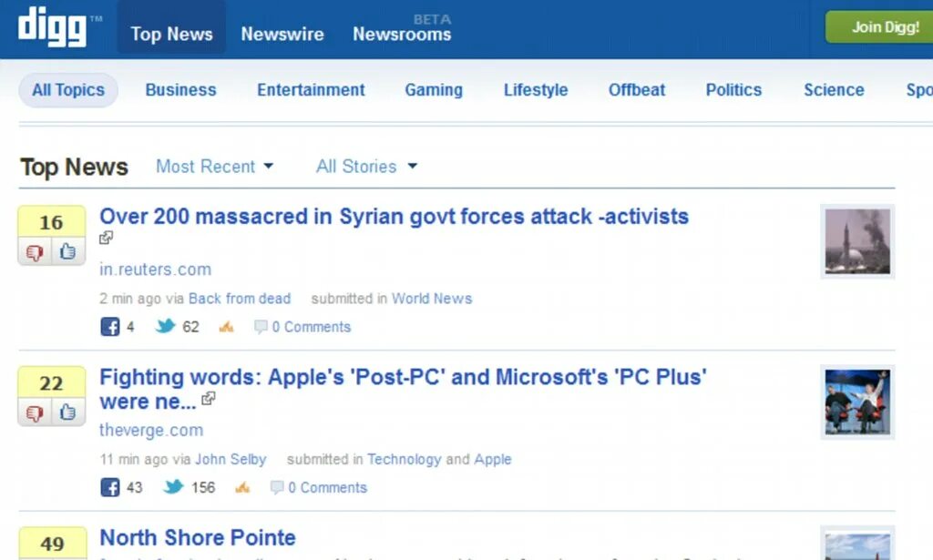This screenshot has width=933, height=560.
Task: Open 'Fighting words: Apple's Post-PC' headline
Action: click(403, 389)
